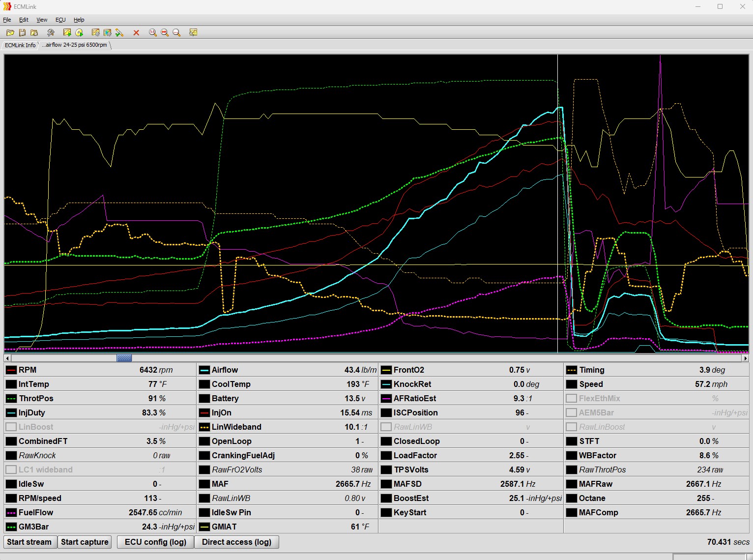Click the probe with green checkmark icon

119,32
